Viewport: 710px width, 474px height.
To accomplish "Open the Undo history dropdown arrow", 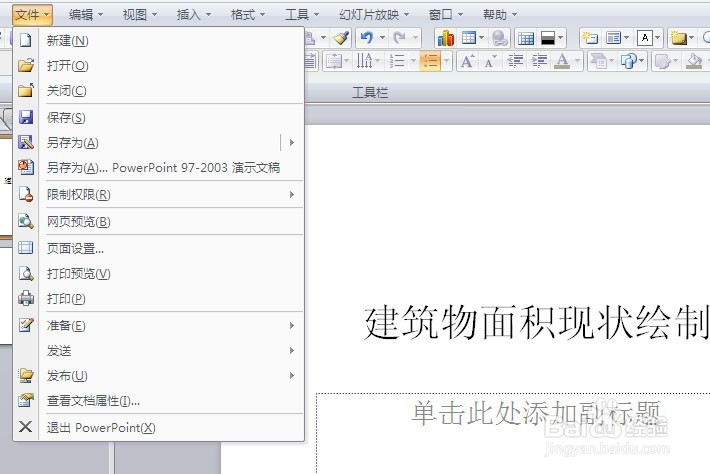I will [382, 38].
